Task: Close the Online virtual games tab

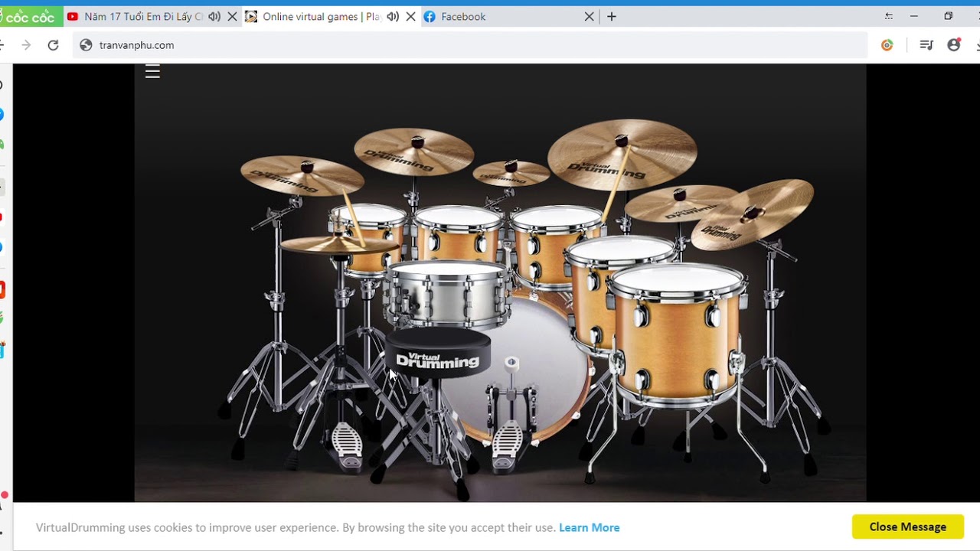Action: (410, 16)
